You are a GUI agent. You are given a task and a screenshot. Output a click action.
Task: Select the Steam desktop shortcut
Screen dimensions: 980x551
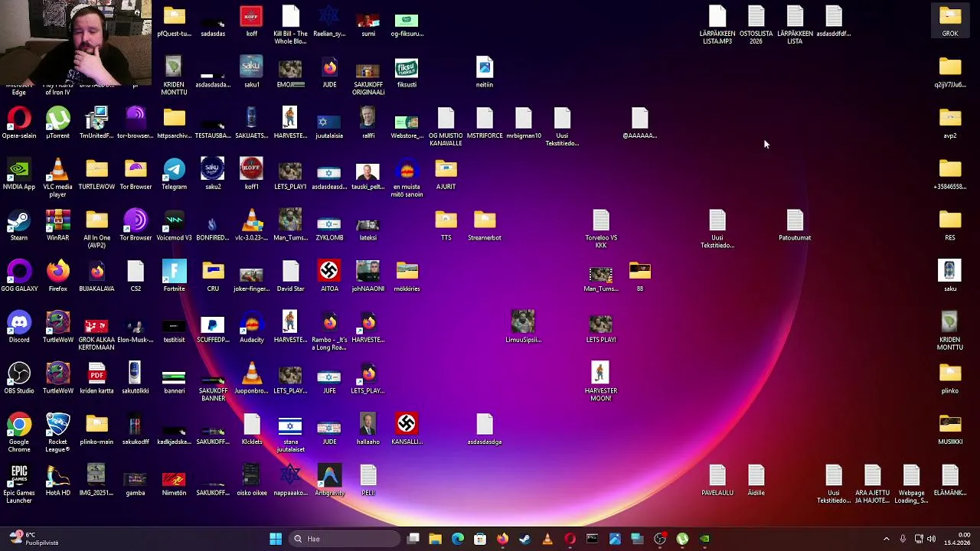19,225
